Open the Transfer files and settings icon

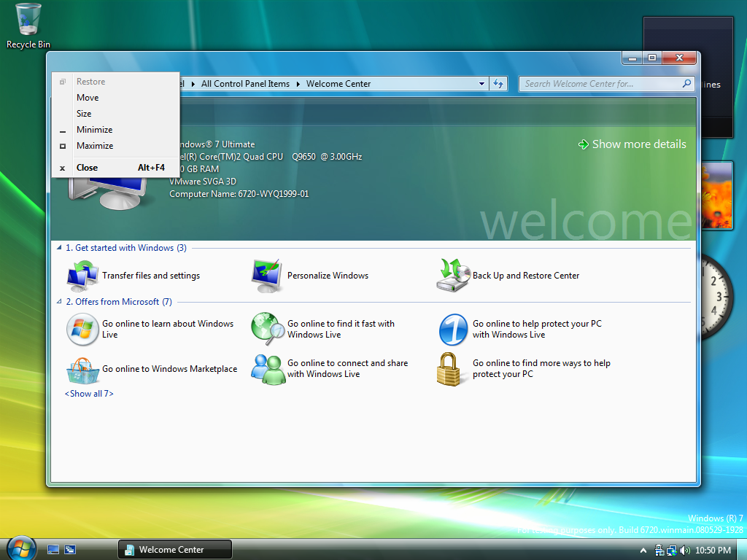[82, 276]
